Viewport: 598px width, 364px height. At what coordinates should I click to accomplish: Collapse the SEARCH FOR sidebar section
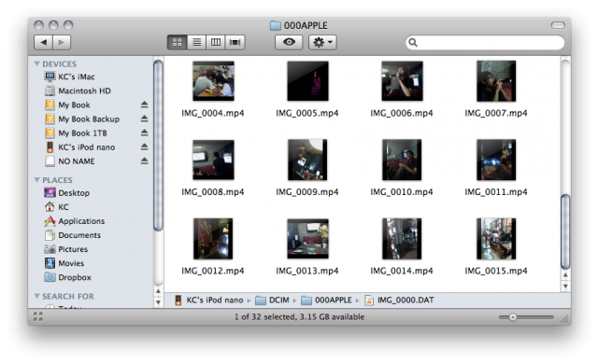point(37,296)
